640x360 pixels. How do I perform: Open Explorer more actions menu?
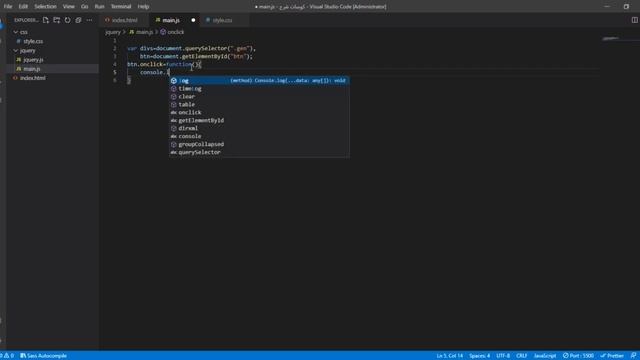(x=89, y=20)
